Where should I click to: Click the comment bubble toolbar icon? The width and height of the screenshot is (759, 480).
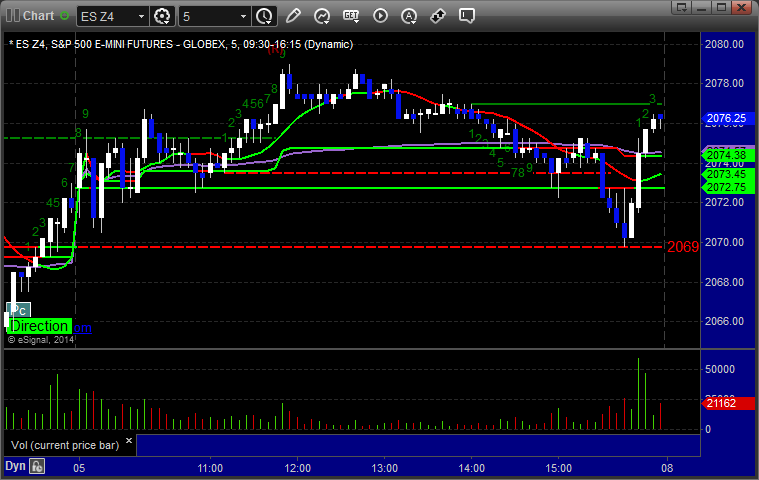click(467, 16)
